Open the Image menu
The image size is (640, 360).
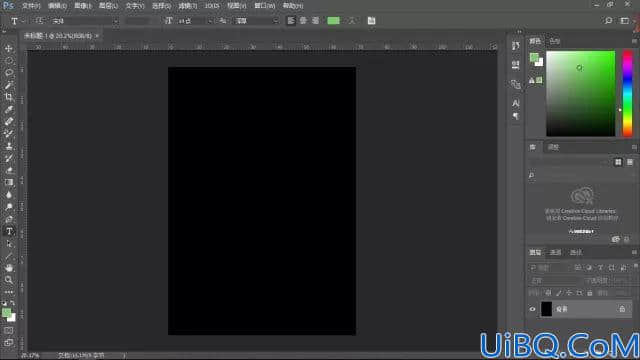pos(83,6)
